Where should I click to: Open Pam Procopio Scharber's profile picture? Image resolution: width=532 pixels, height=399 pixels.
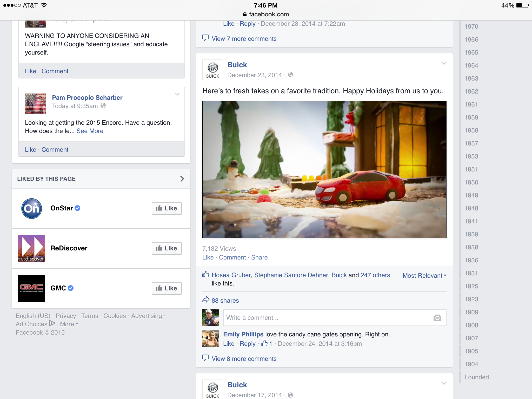click(35, 104)
